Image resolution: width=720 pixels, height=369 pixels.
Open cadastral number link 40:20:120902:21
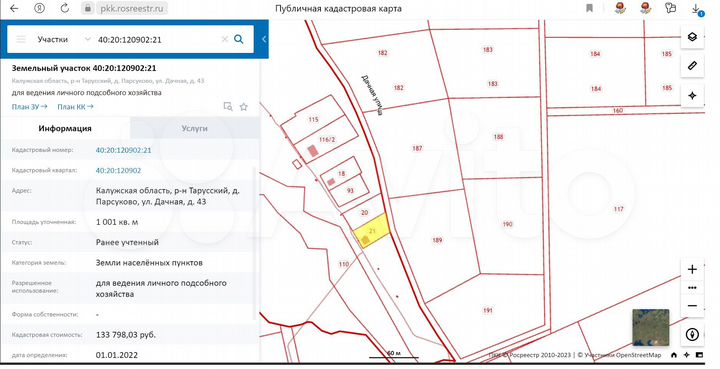124,150
